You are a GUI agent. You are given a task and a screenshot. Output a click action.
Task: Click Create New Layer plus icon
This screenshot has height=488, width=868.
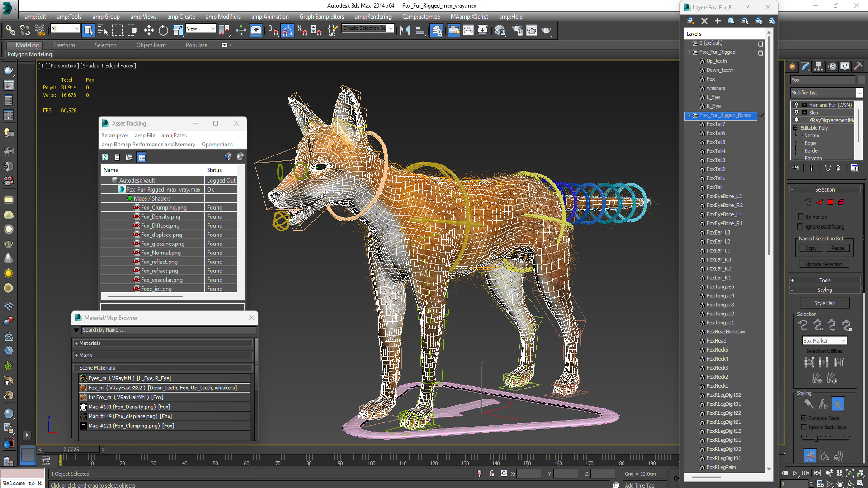pos(717,21)
